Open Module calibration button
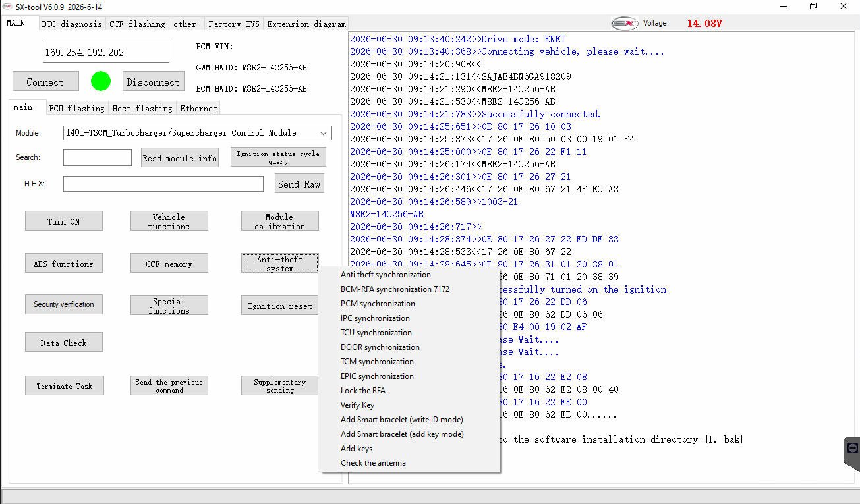860x504 pixels. click(279, 221)
